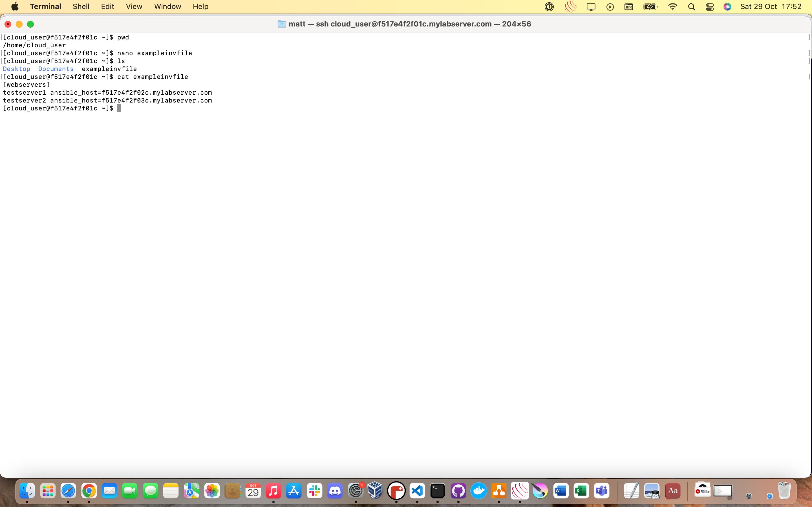Click the Wi-Fi status icon
Screen dimensions: 812x507
coord(672,7)
